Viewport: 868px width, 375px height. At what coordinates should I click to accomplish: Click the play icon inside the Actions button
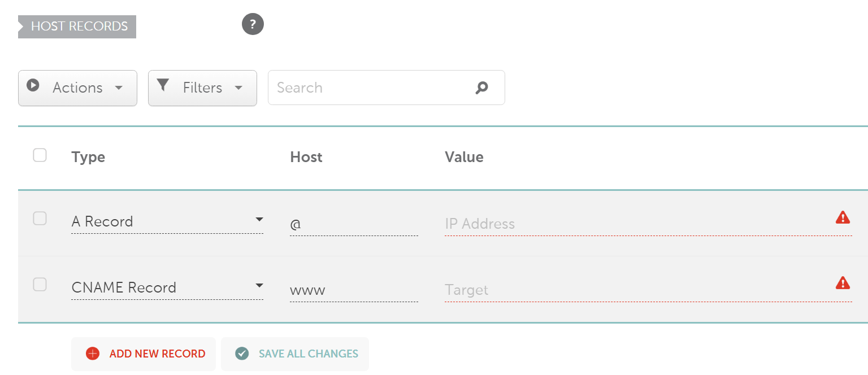coord(34,86)
